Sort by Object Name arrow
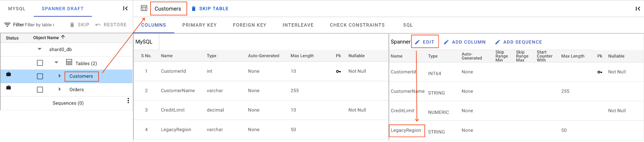The height and width of the screenshot is (142, 644). [x=63, y=37]
